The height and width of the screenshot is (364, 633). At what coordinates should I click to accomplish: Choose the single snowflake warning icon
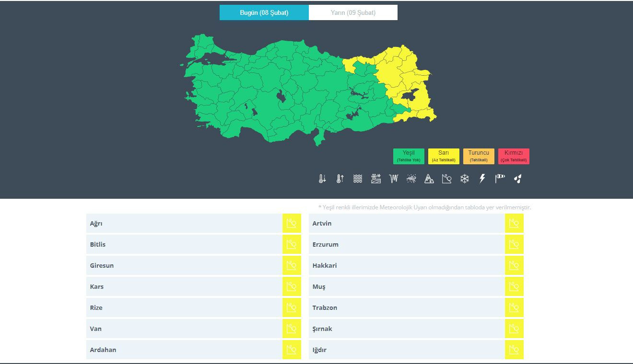tap(465, 179)
